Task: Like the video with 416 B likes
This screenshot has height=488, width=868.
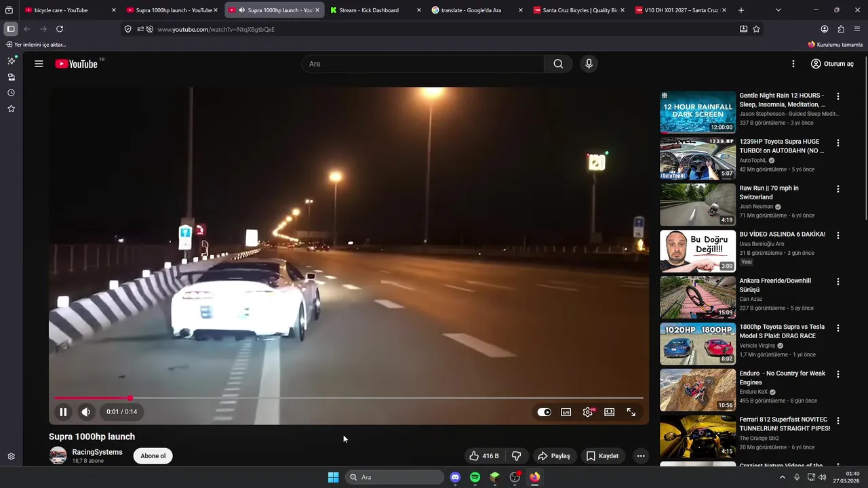Action: click(484, 456)
